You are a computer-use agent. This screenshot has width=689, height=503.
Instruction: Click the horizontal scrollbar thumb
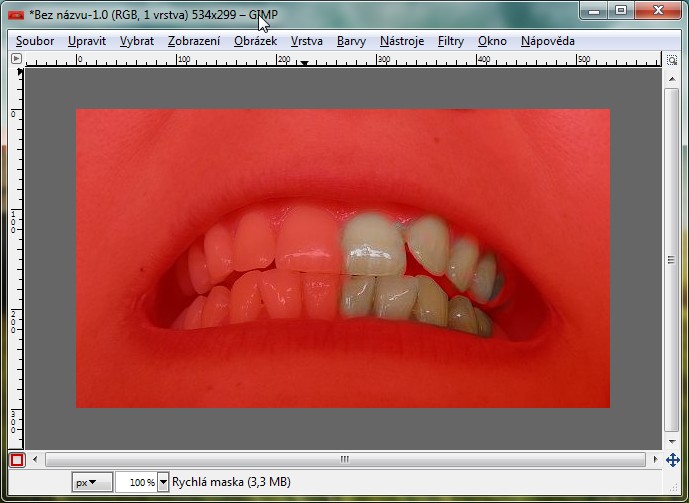pos(345,460)
